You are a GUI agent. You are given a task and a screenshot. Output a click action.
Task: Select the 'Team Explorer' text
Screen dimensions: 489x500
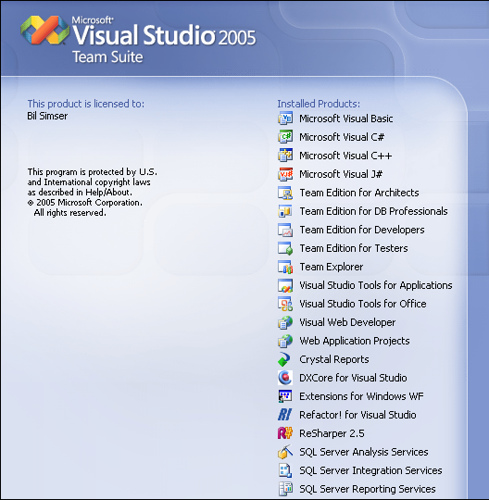tap(331, 267)
